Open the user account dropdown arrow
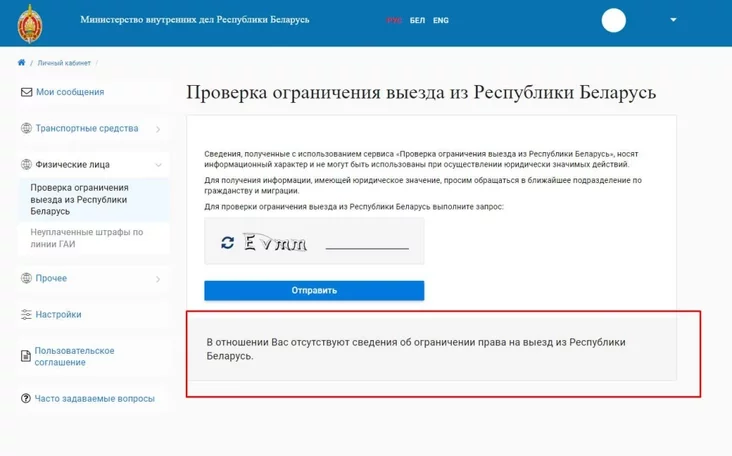 (x=673, y=20)
